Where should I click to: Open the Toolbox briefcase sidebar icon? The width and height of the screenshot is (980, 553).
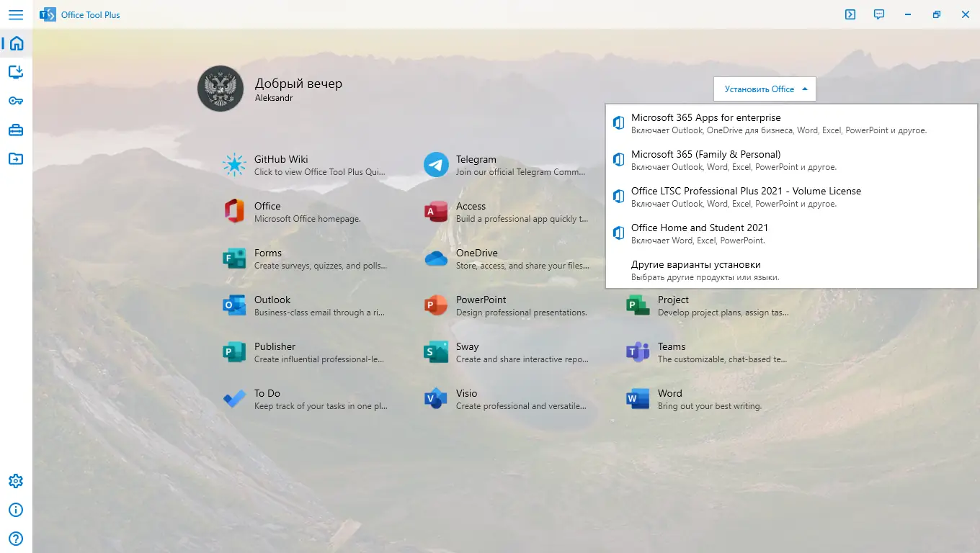pyautogui.click(x=16, y=130)
